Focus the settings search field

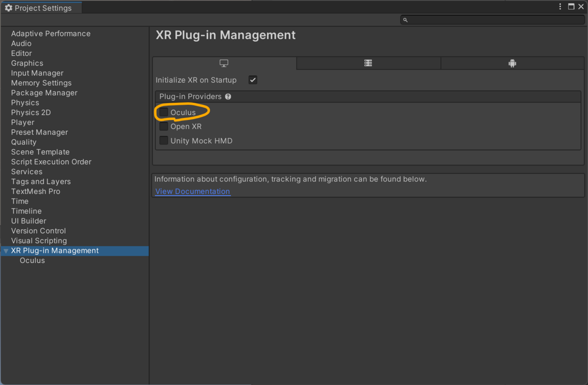coord(492,20)
